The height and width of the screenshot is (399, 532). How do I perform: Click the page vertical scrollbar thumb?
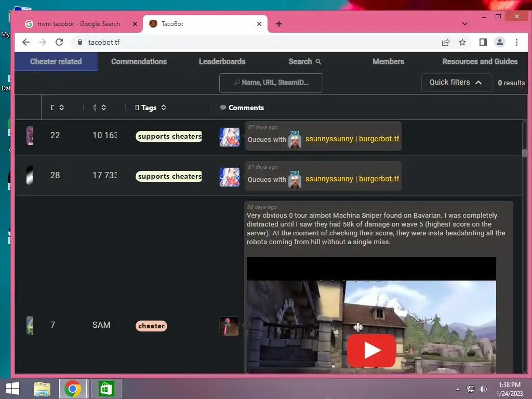525,153
